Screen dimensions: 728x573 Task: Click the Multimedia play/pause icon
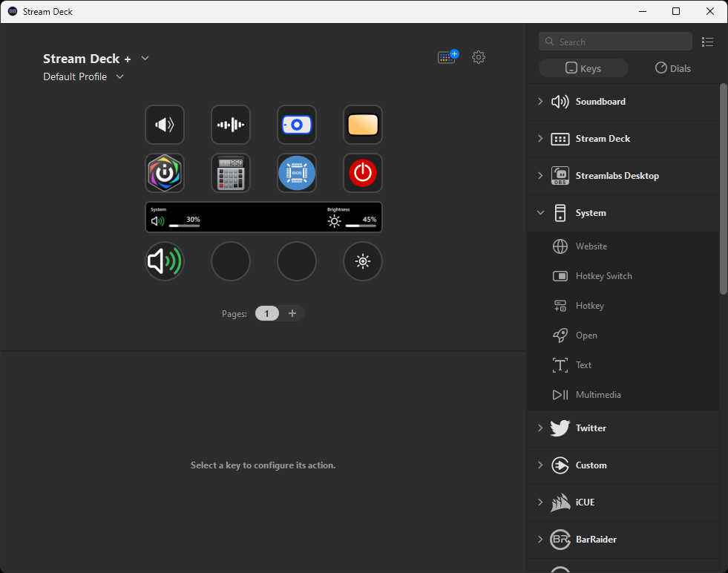tap(560, 395)
